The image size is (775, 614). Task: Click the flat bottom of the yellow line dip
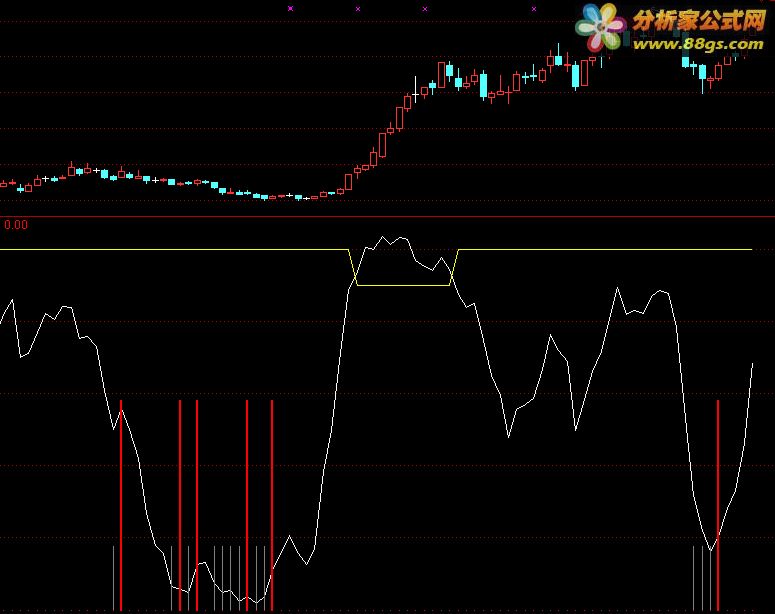point(403,285)
